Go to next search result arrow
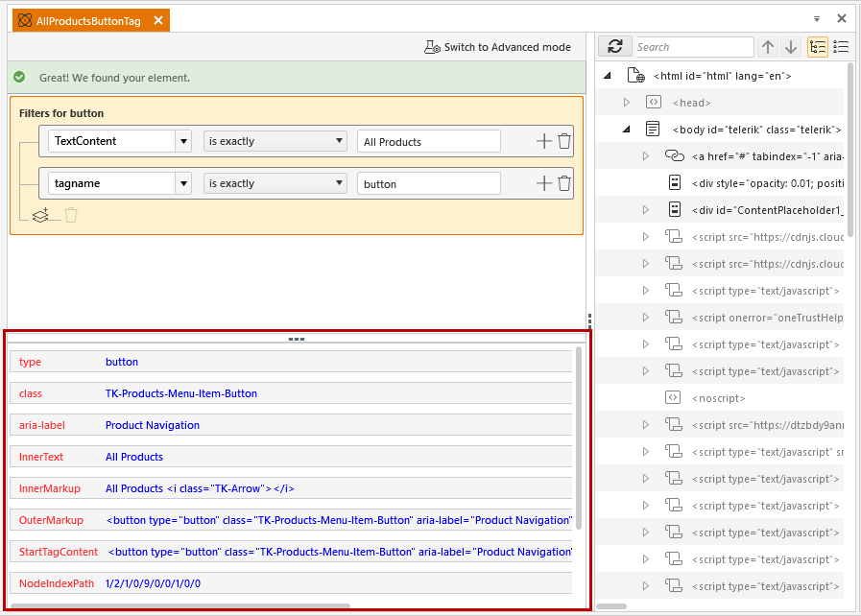The image size is (861, 616). tap(790, 47)
